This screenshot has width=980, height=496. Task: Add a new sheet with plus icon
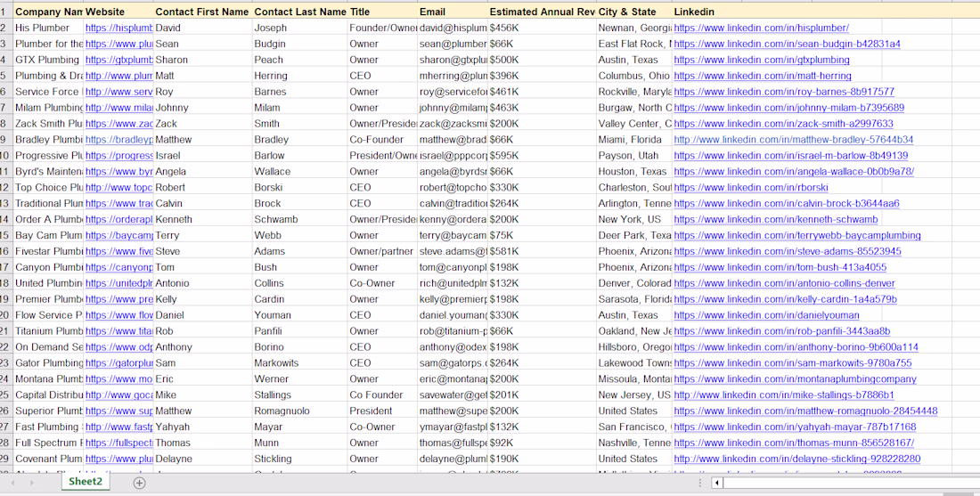(x=139, y=483)
